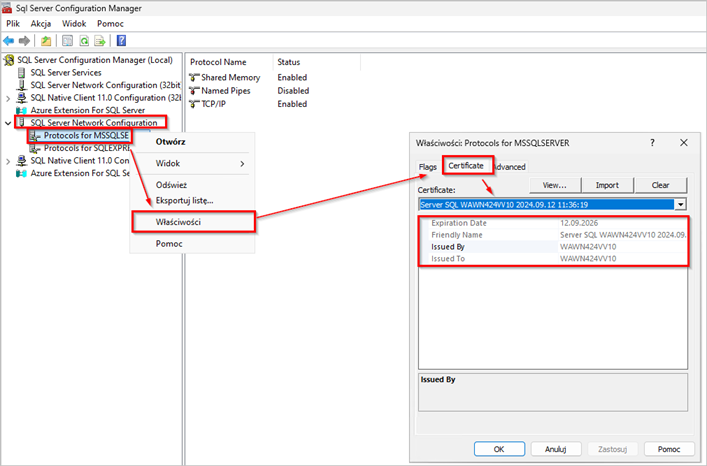The width and height of the screenshot is (707, 466).
Task: Select Protocols for MSSQLSERVER tree item
Action: click(x=86, y=136)
